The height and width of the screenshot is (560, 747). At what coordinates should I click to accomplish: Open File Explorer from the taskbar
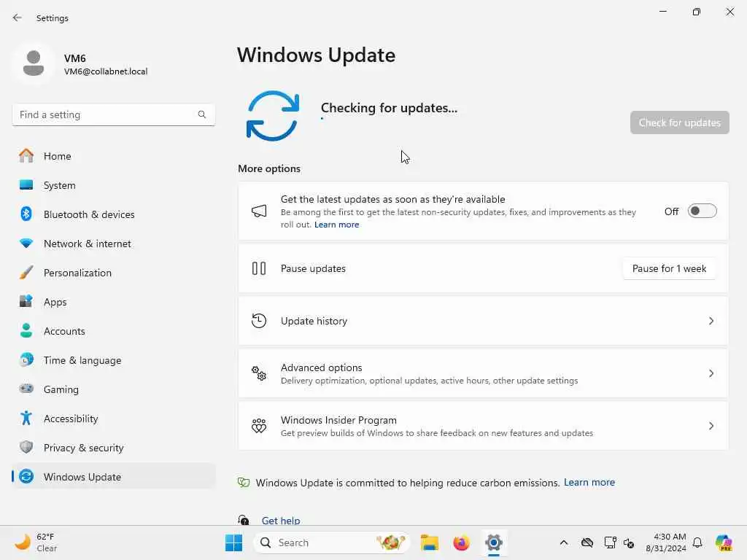[429, 542]
